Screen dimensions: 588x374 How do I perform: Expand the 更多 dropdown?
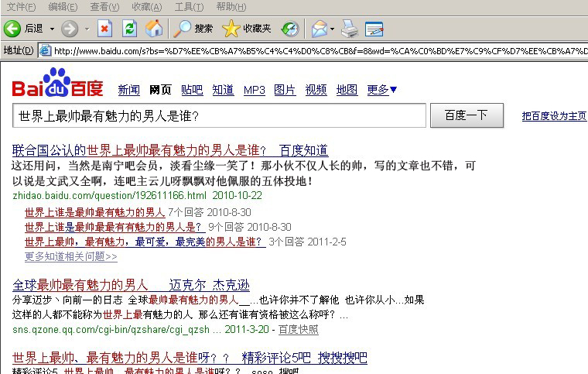(381, 90)
